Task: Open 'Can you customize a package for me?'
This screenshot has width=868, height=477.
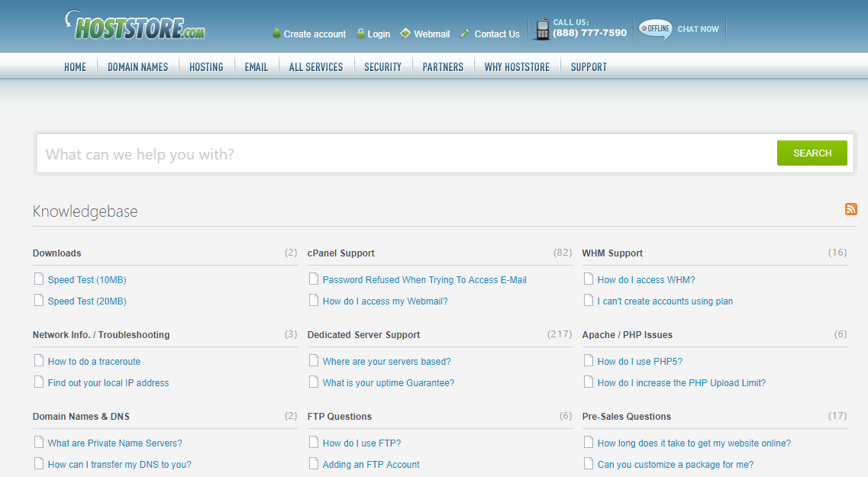Action: (x=676, y=465)
